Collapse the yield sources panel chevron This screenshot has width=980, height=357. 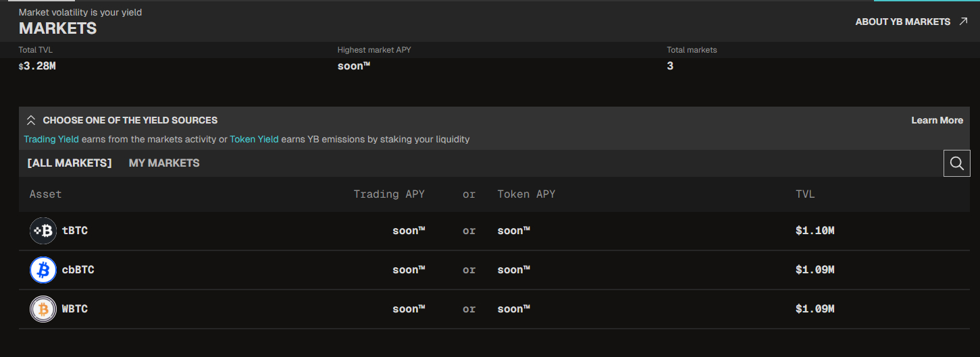coord(30,121)
